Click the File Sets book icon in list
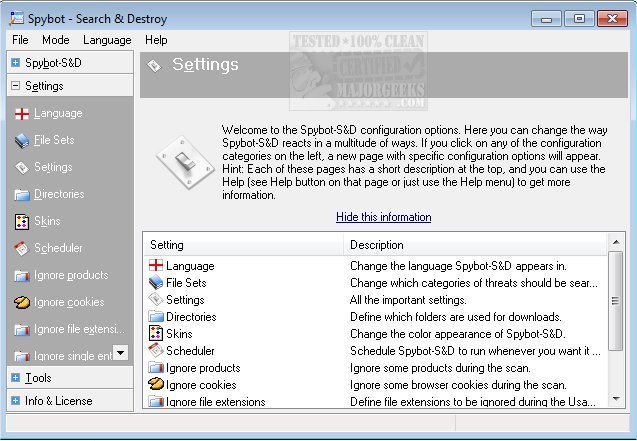The height and width of the screenshot is (441, 637). click(156, 283)
